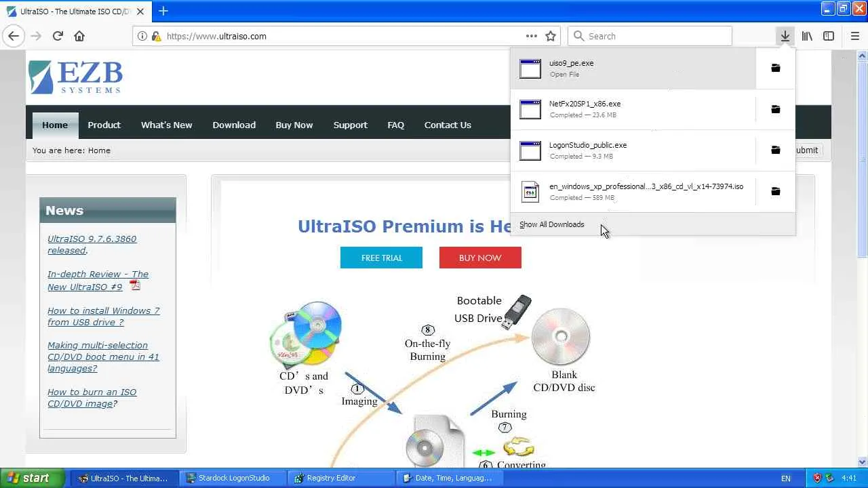Open the Download navigation item
868x488 pixels.
[x=234, y=125]
